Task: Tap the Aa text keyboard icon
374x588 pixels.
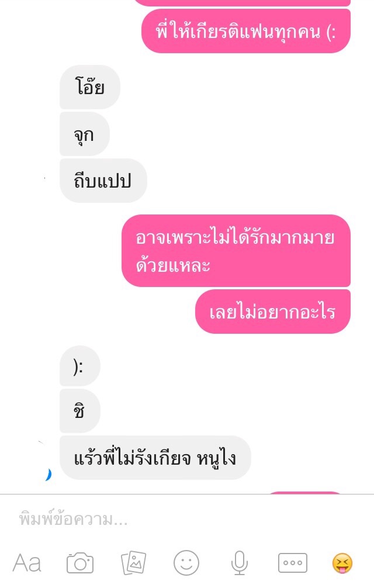Action: [x=27, y=562]
